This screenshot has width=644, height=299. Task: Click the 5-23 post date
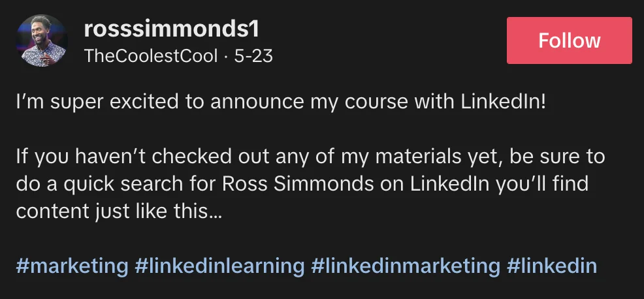click(x=253, y=56)
